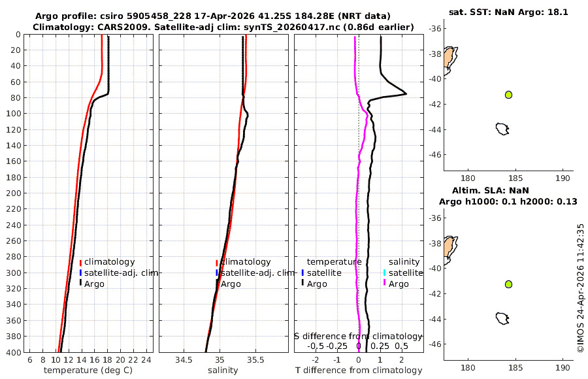Click black Argo swatch in temperature legend
Screen dimensions: 588x379
coord(80,283)
